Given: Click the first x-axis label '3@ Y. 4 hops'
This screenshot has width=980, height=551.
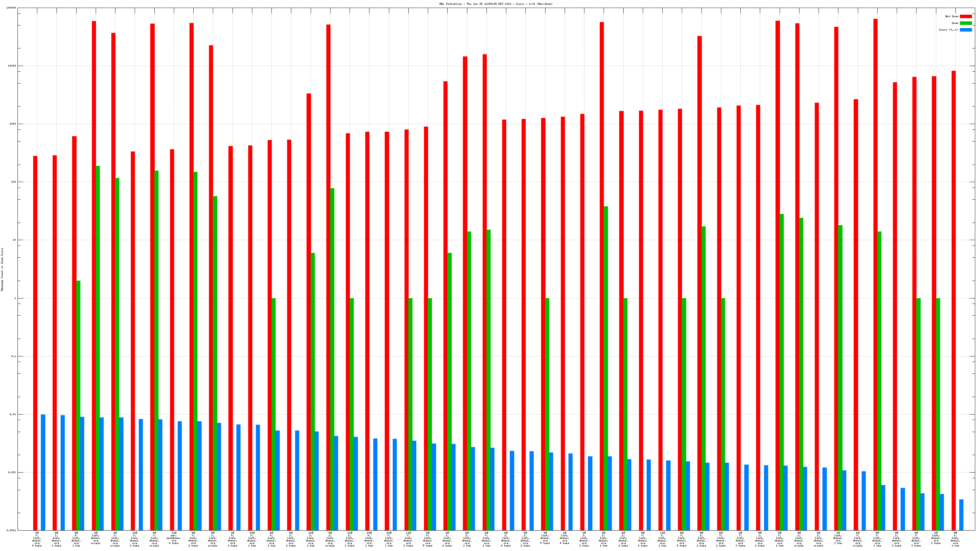Looking at the screenshot, I should pyautogui.click(x=37, y=539).
